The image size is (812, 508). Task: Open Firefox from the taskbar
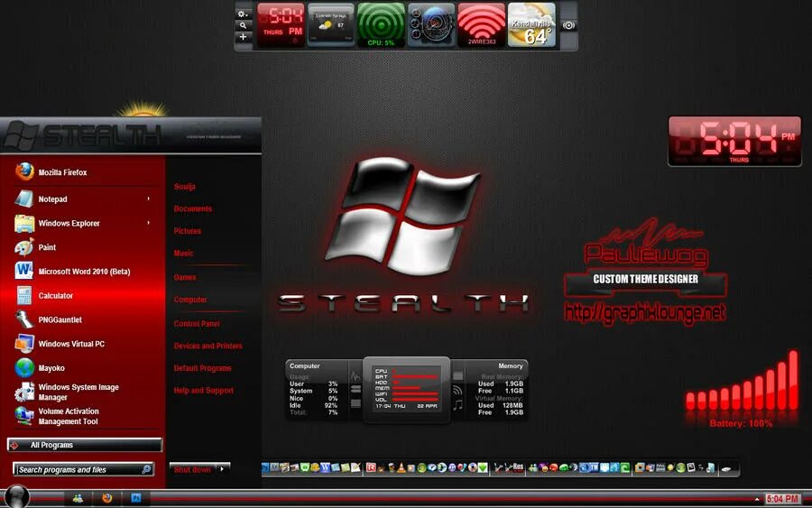[107, 498]
